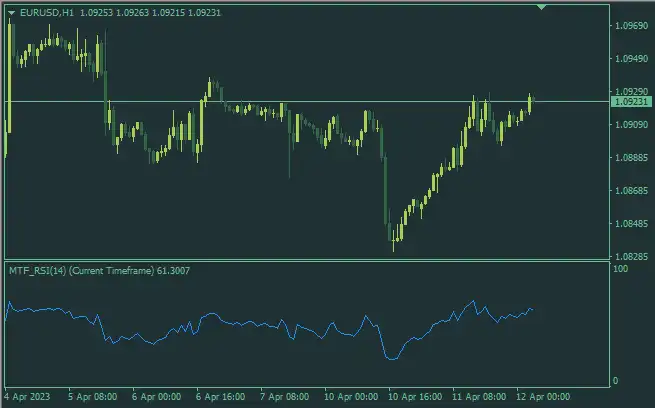Click the 6 Apr 00:00 time label
Screen dimensions: 655x408
point(157,396)
